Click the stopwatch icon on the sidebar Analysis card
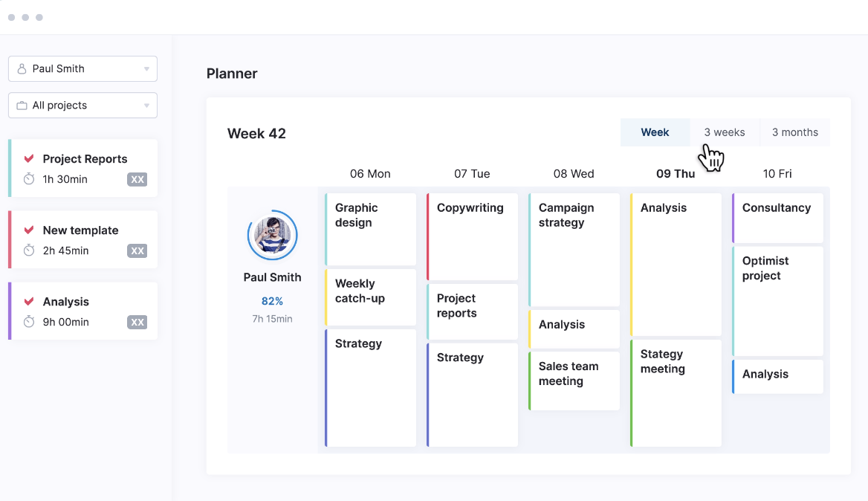Image resolution: width=868 pixels, height=501 pixels. point(29,322)
